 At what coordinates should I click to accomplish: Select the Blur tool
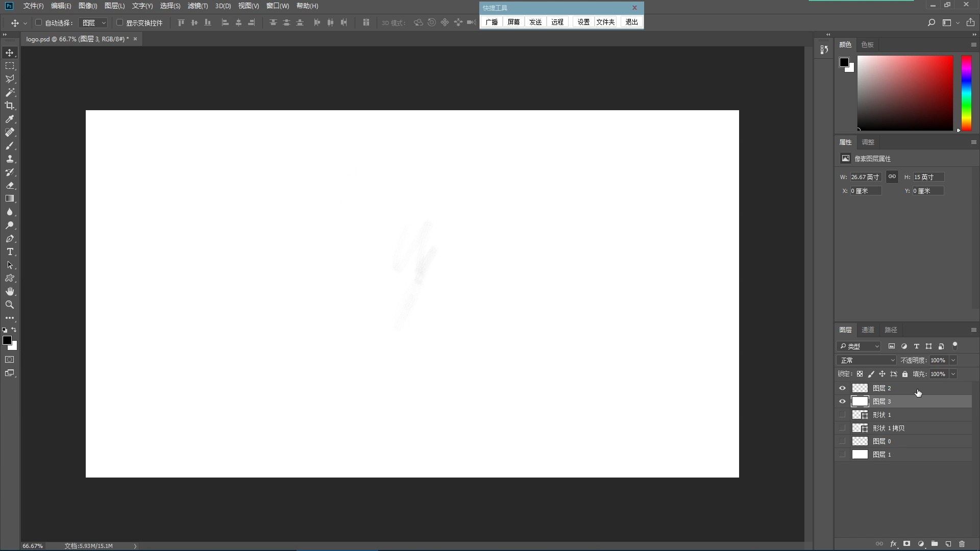10,212
